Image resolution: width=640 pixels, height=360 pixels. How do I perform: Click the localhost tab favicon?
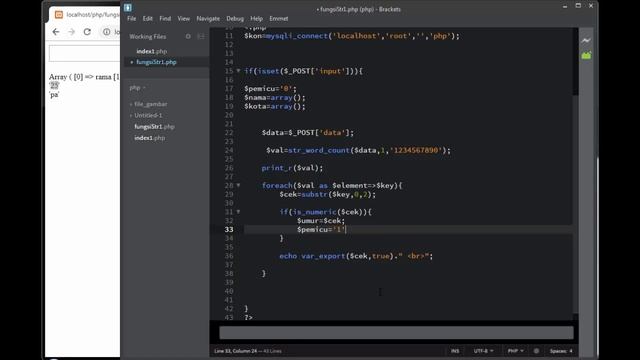click(x=59, y=15)
